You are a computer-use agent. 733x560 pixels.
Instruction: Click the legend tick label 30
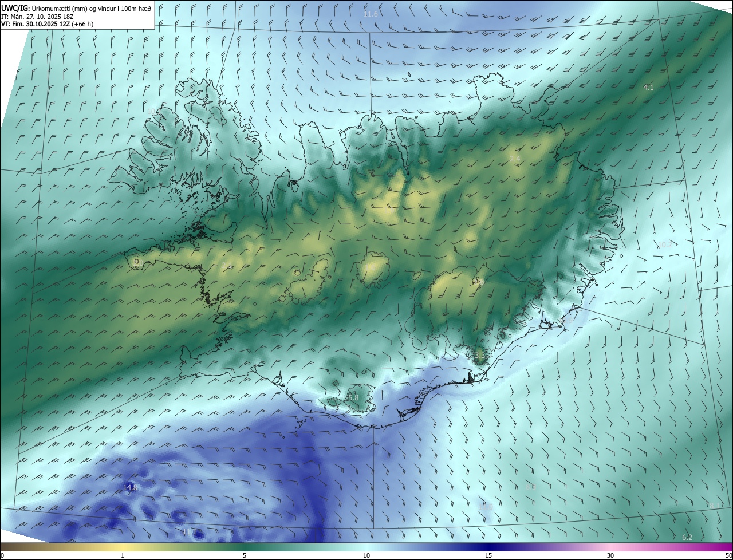(x=610, y=555)
